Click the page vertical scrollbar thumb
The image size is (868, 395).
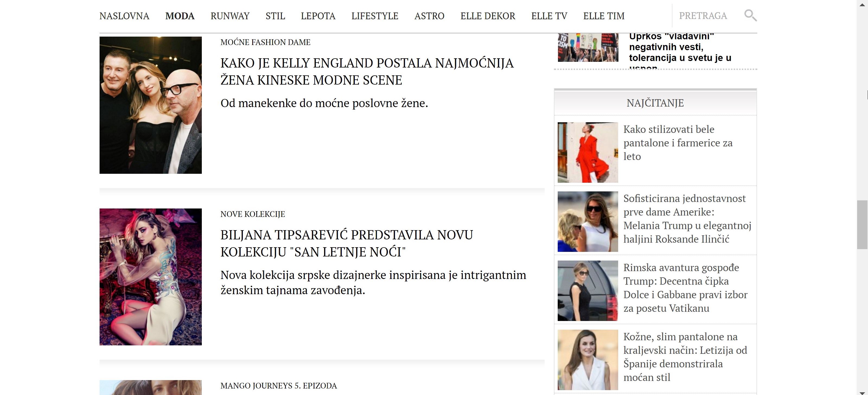coord(862,224)
